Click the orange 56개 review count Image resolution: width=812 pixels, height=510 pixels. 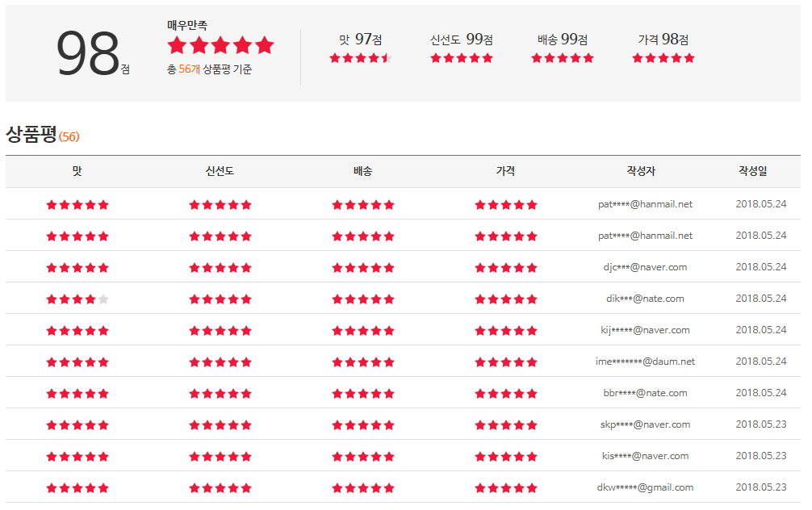(190, 70)
